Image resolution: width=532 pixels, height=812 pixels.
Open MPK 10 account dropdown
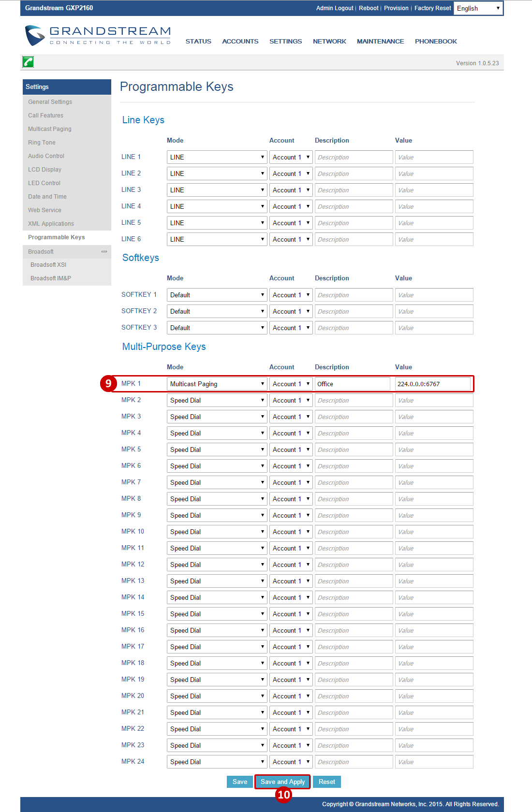[291, 532]
